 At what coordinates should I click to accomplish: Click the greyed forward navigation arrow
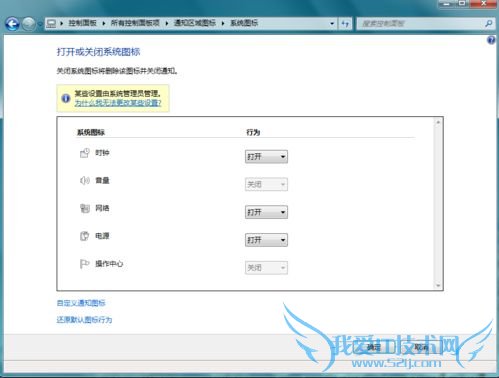pos(29,24)
